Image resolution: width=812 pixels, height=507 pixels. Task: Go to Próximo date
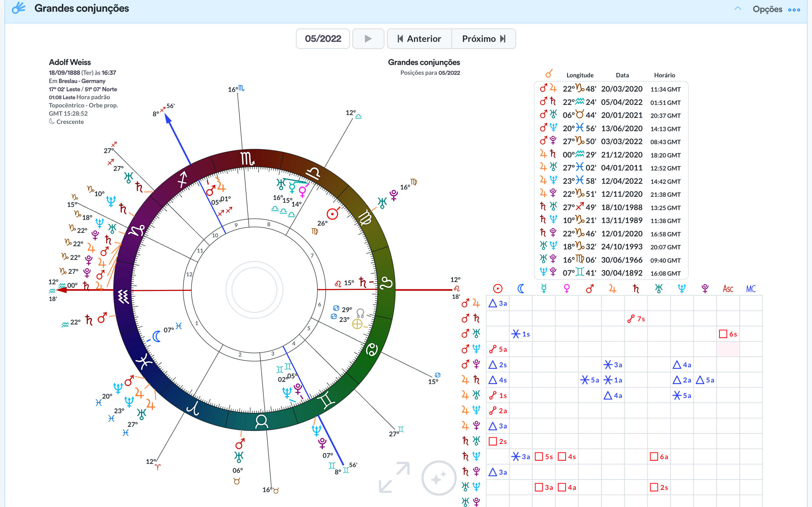[483, 39]
